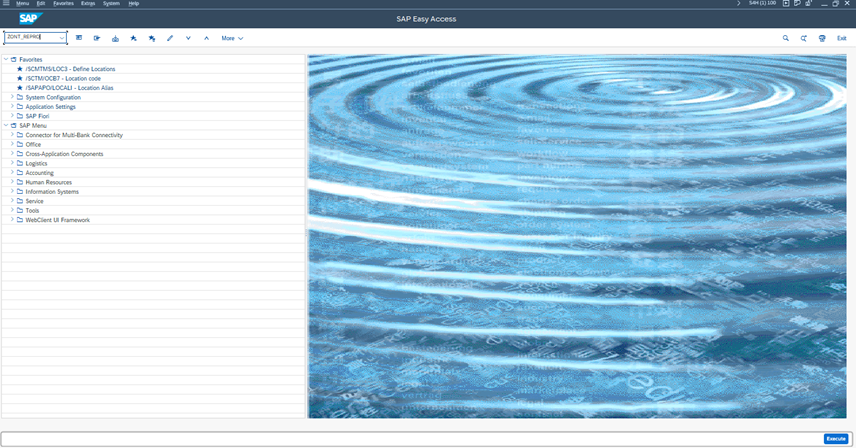Open the Extras menu
Screen dimensions: 856x448
click(x=88, y=4)
